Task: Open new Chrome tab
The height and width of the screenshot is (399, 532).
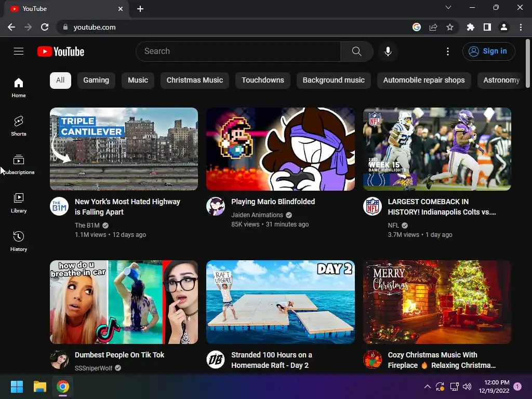Action: (x=140, y=9)
